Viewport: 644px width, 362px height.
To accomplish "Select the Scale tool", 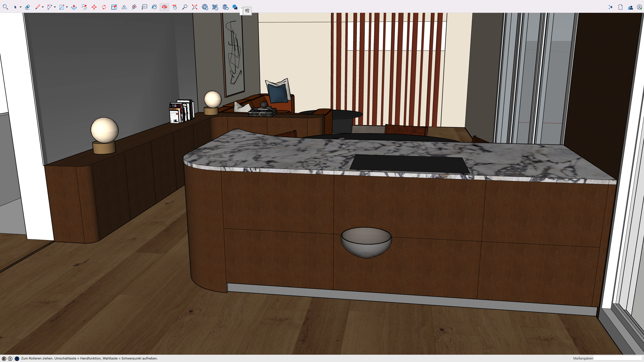I will (114, 7).
